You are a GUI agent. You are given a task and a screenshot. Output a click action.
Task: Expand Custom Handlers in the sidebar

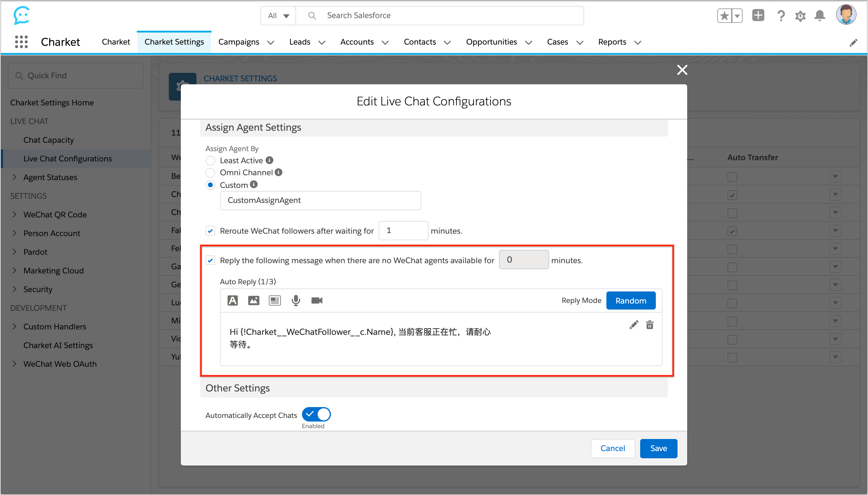14,327
